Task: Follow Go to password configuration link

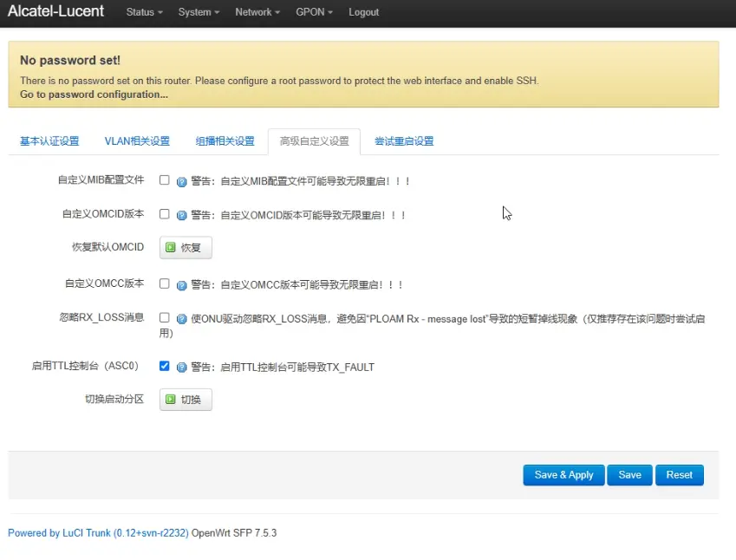Action: coord(94,94)
